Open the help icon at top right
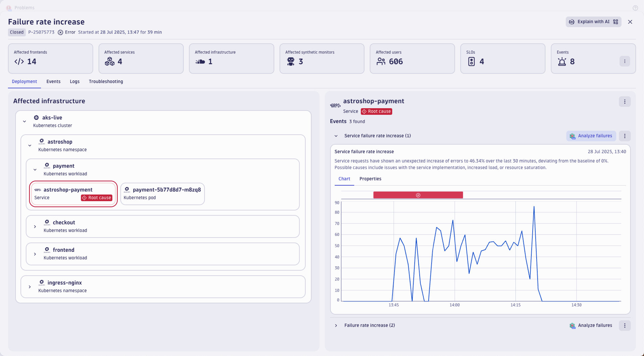 [x=636, y=8]
